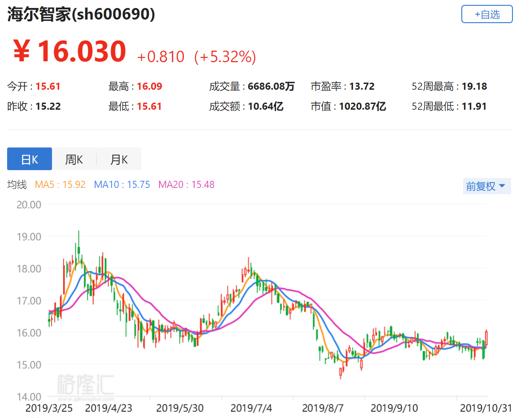The height and width of the screenshot is (418, 532).
Task: Switch to the 日K daily chart tab
Action: 29,159
